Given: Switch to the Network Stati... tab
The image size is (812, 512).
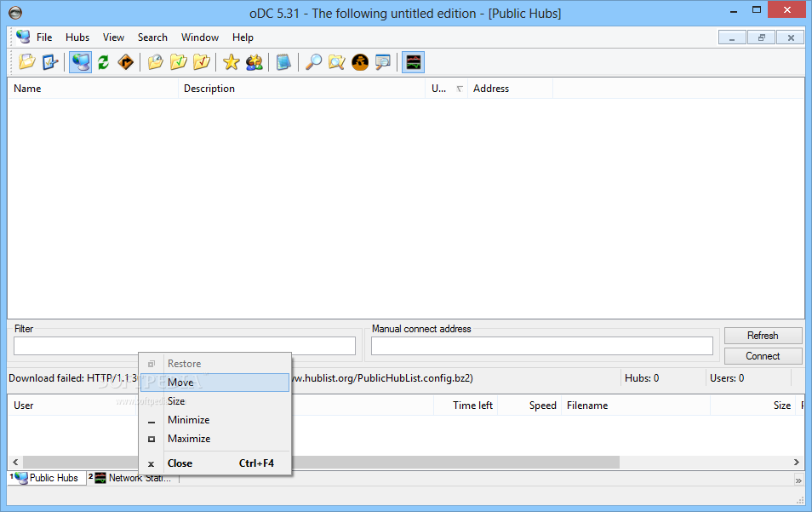Looking at the screenshot, I should point(133,478).
